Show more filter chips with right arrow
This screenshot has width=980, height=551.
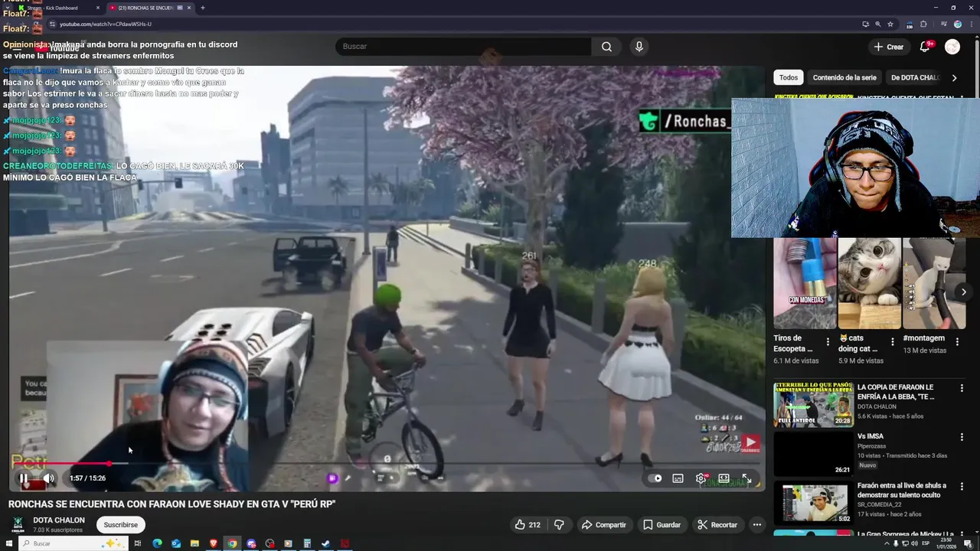(x=954, y=77)
